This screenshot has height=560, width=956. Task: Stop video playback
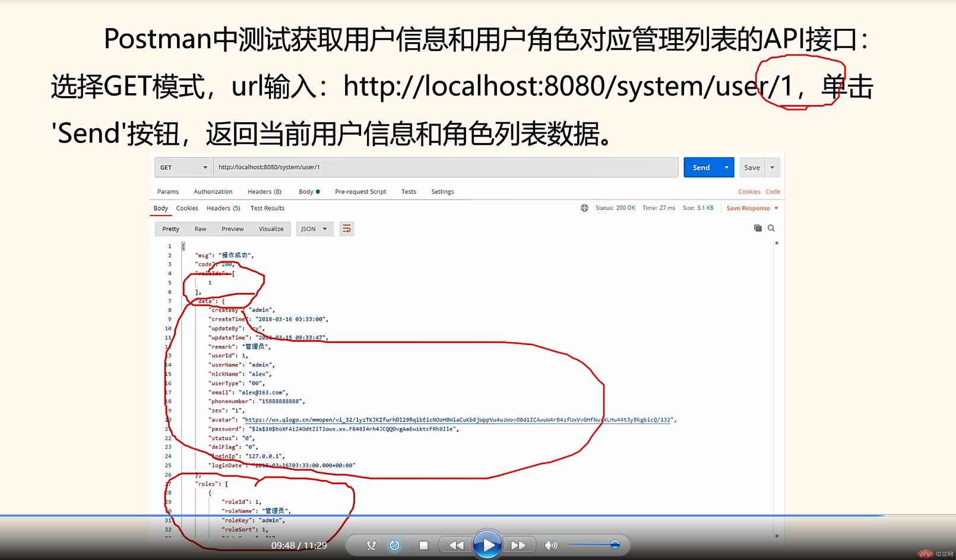tap(423, 545)
